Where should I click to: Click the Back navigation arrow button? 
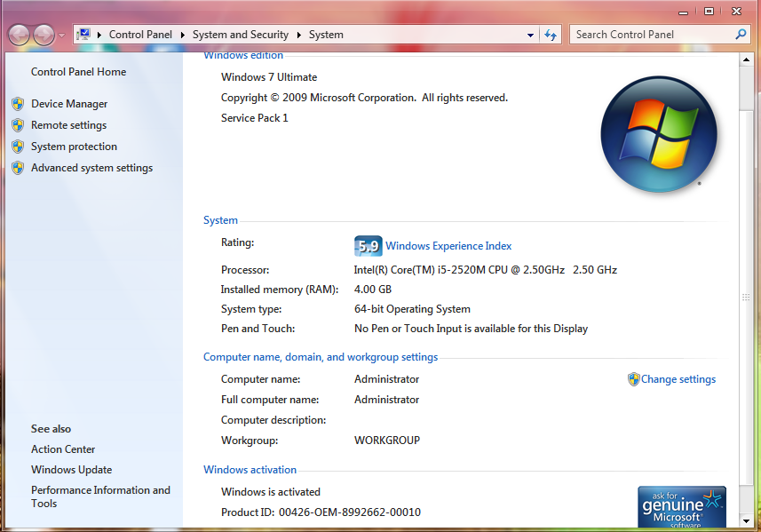(19, 35)
